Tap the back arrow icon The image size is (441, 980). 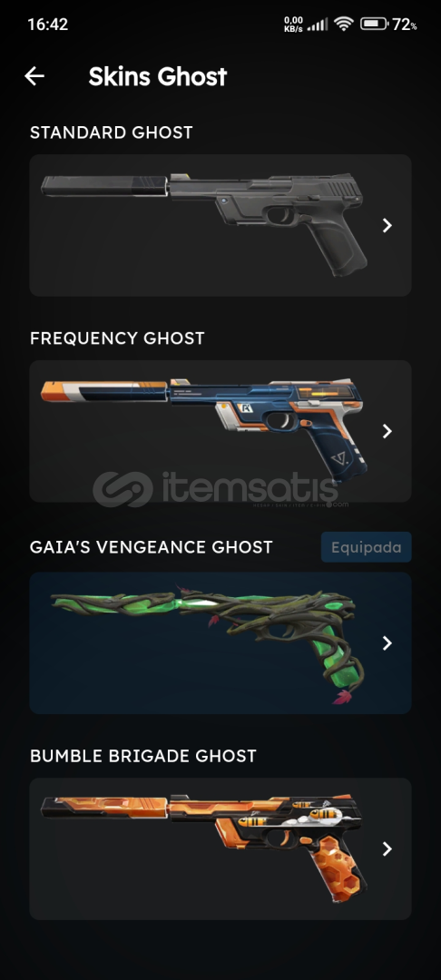[x=34, y=76]
